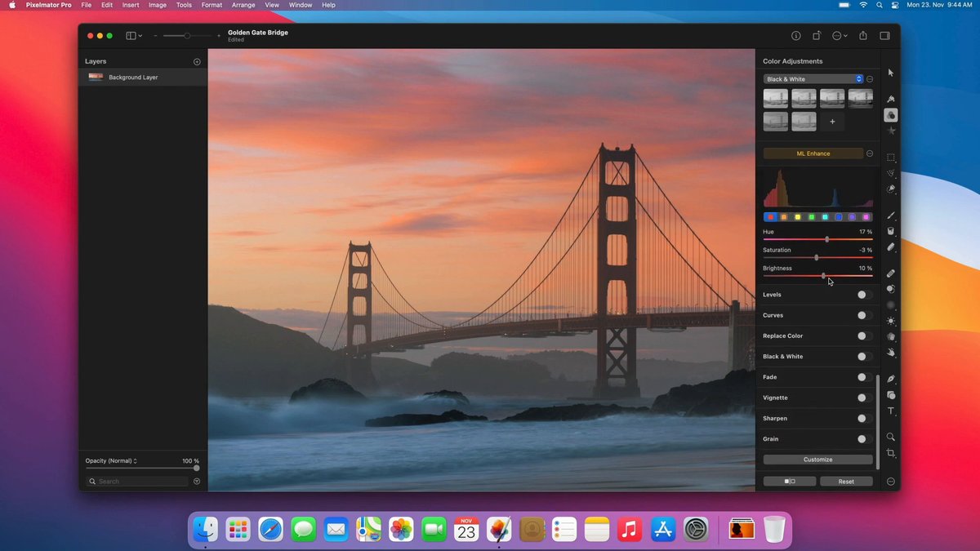Toggle the Curves adjustment on
Viewport: 980px width, 551px height.
[862, 314]
